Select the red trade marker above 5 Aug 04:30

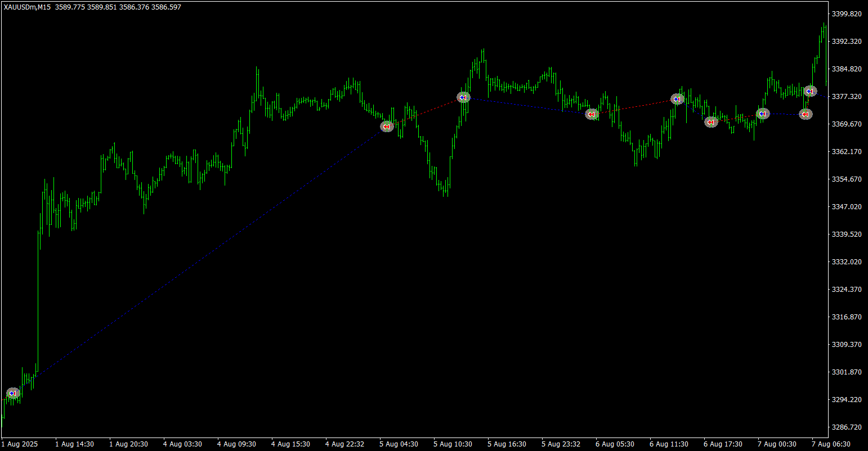pyautogui.click(x=387, y=127)
